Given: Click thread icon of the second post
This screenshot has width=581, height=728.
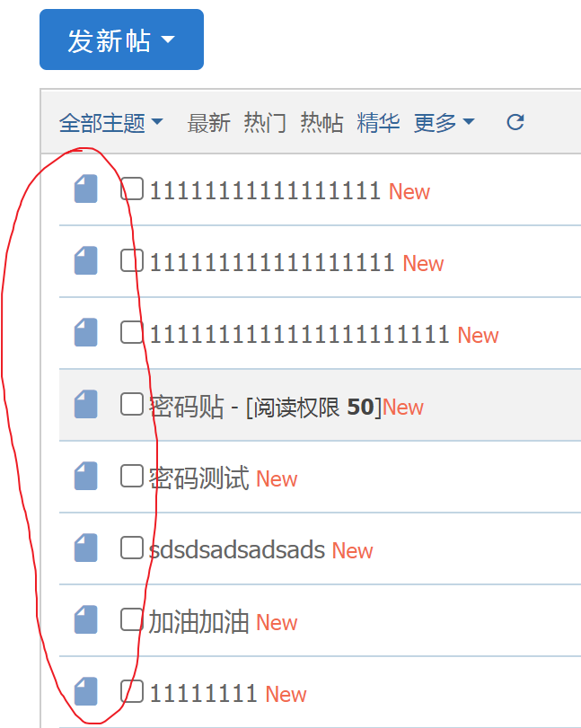Looking at the screenshot, I should tap(86, 260).
